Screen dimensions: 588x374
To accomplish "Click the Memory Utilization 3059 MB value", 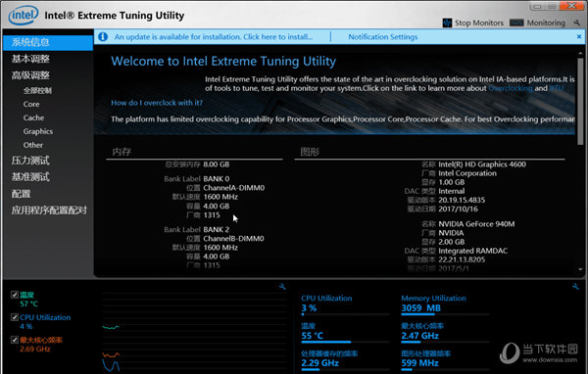I will tap(420, 308).
